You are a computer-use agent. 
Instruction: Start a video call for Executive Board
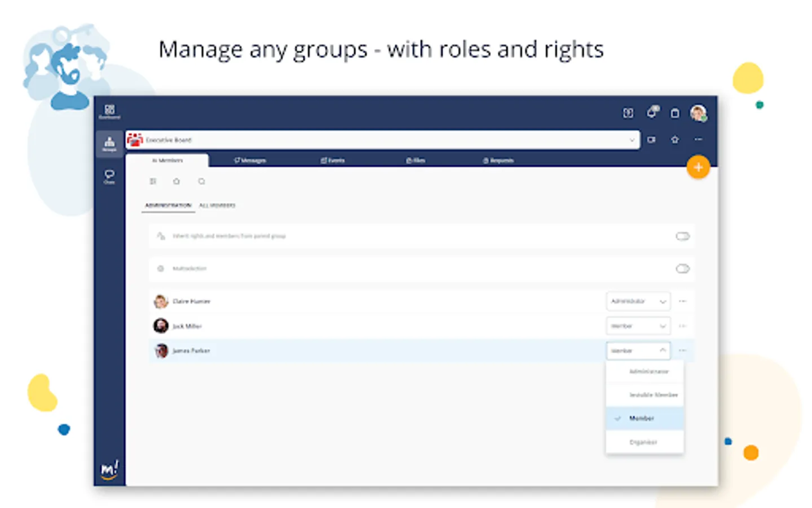click(x=652, y=139)
